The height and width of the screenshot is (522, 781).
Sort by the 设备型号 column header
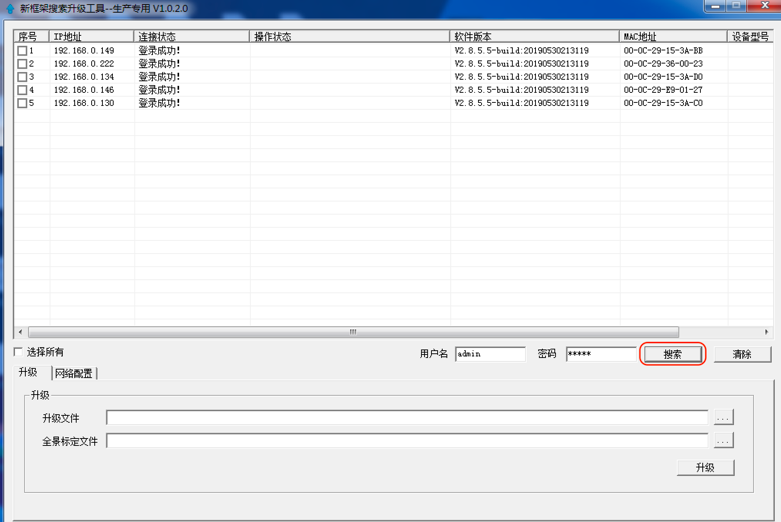751,36
